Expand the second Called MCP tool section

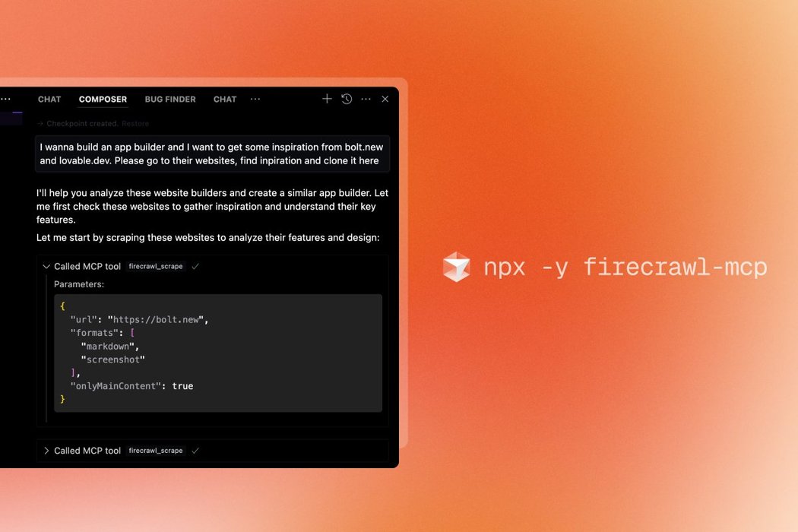[x=46, y=451]
